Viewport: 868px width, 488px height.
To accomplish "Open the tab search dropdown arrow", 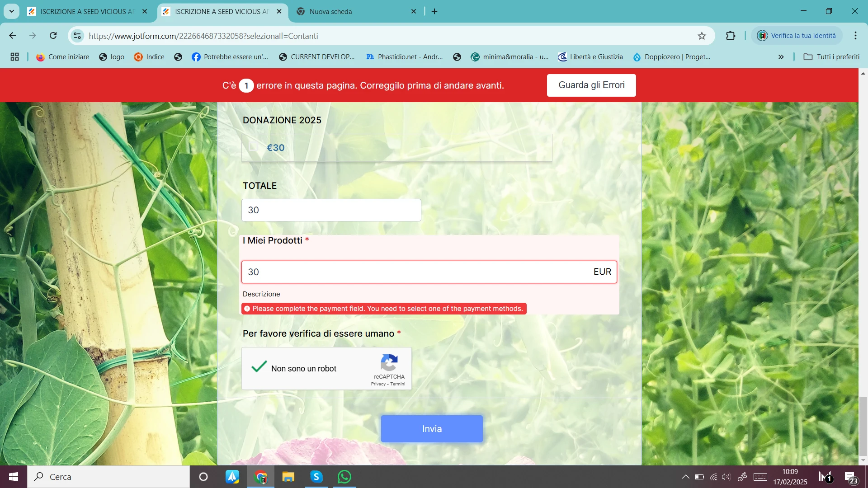I will tap(11, 11).
